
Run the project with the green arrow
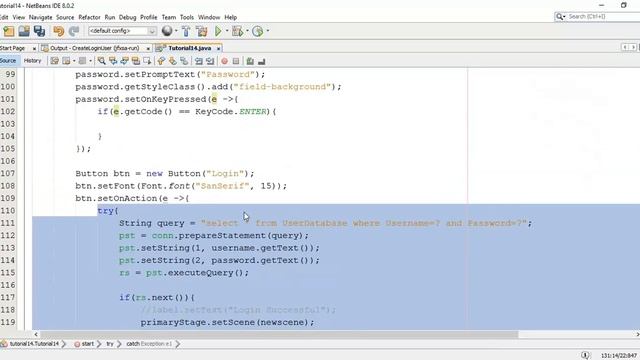pos(218,31)
